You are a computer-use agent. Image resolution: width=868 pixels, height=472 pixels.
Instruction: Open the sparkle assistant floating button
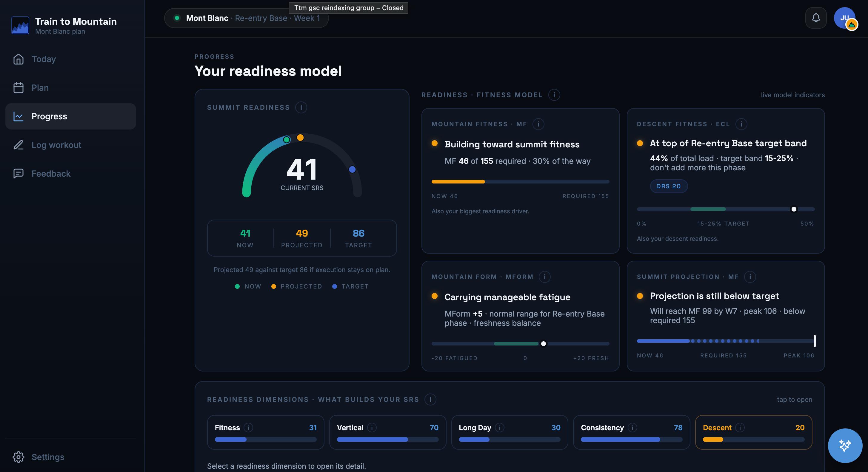pyautogui.click(x=845, y=445)
